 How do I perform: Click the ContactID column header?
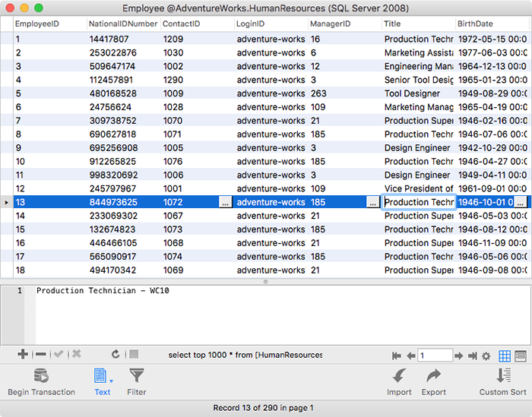click(198, 24)
